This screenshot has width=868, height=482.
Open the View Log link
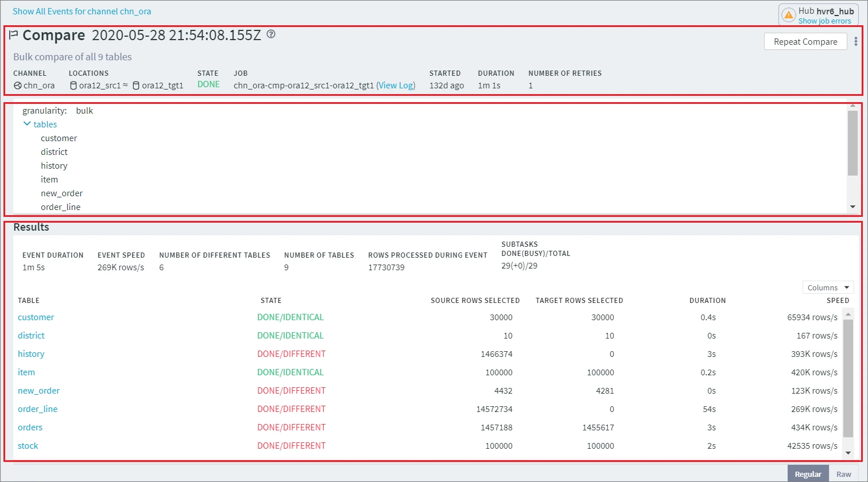pos(396,85)
